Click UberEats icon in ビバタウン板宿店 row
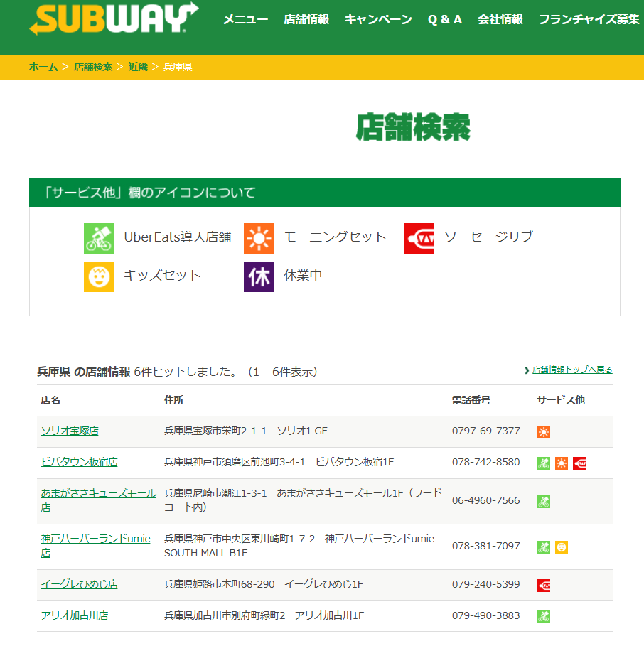Viewport: 644px width, 646px height. (544, 463)
